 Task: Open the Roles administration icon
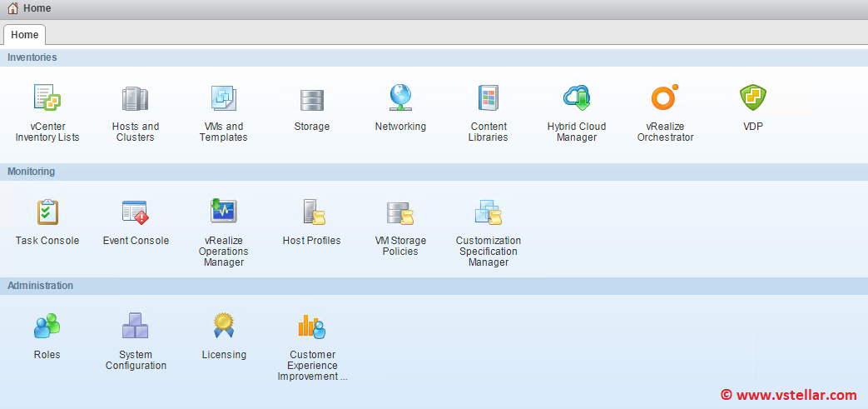coord(47,326)
